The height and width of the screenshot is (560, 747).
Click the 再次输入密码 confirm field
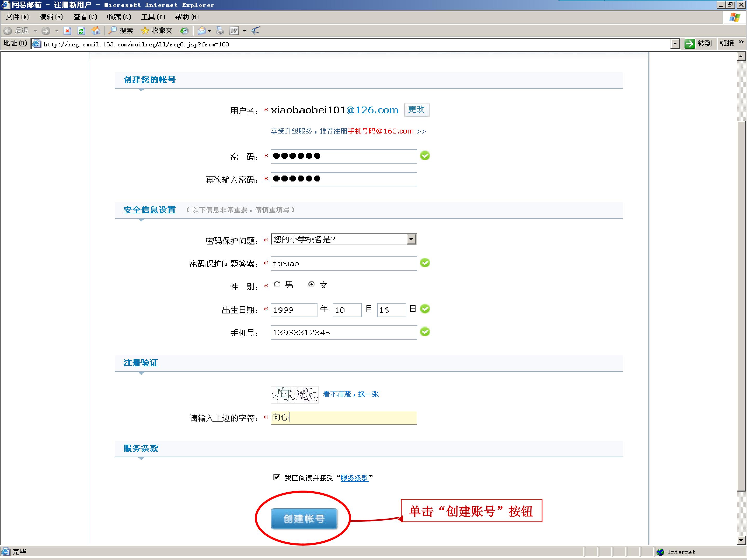[344, 179]
